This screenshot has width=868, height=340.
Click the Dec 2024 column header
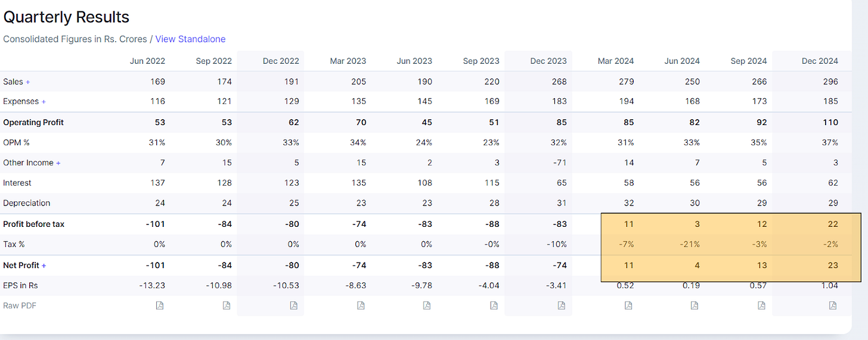click(x=820, y=61)
